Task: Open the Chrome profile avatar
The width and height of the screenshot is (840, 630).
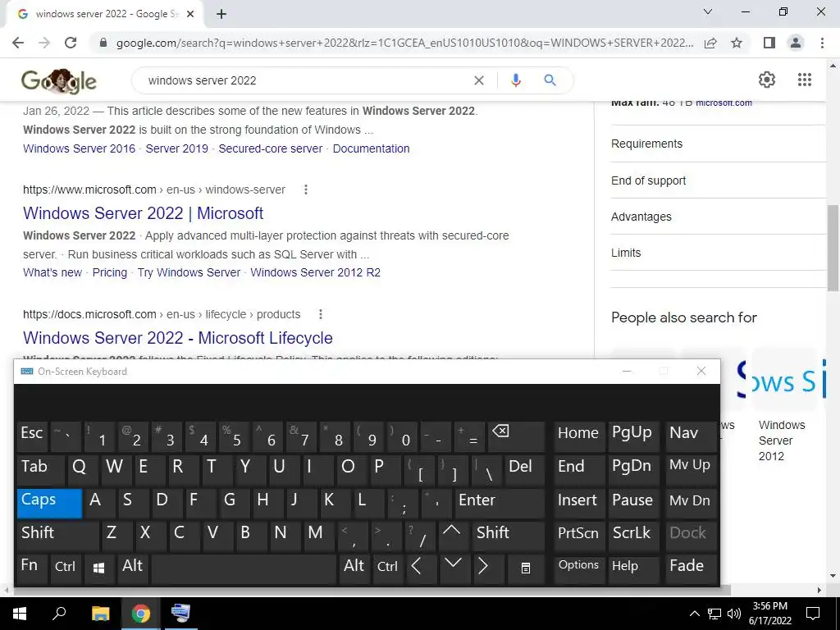Action: tap(796, 43)
